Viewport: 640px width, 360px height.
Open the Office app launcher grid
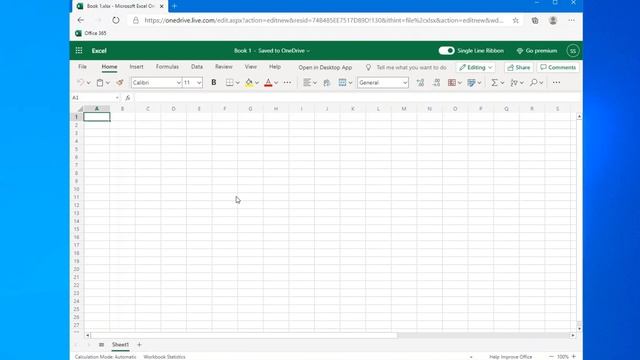(79, 51)
